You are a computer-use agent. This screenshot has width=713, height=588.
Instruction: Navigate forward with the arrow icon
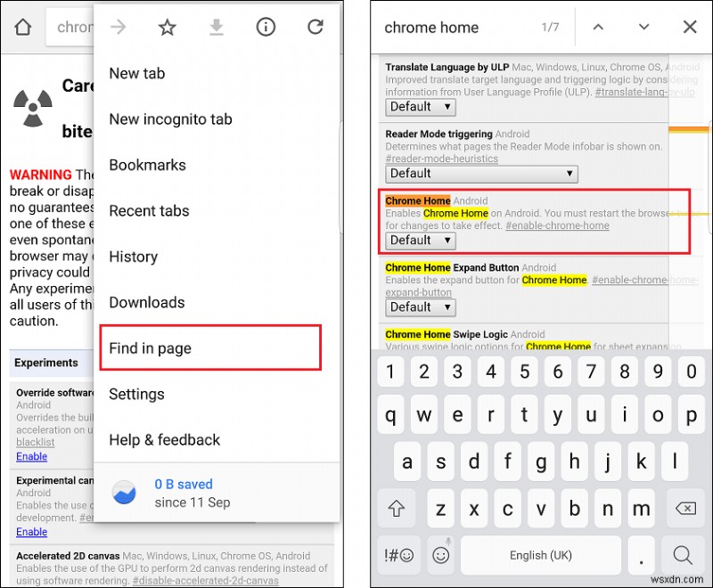coord(118,28)
